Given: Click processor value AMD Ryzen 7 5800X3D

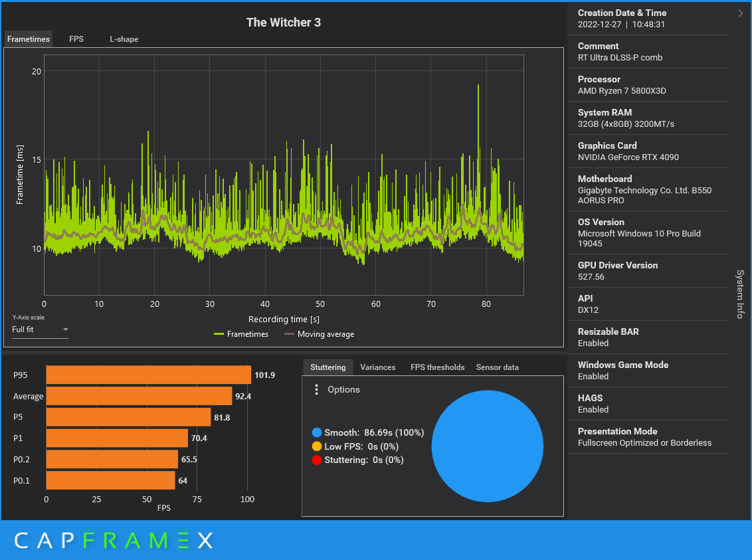Looking at the screenshot, I should tap(622, 90).
